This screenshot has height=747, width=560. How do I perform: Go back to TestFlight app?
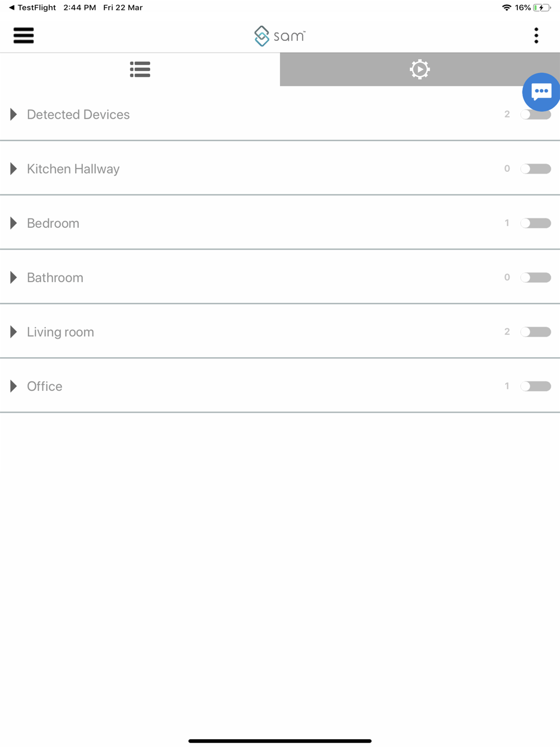coord(32,8)
